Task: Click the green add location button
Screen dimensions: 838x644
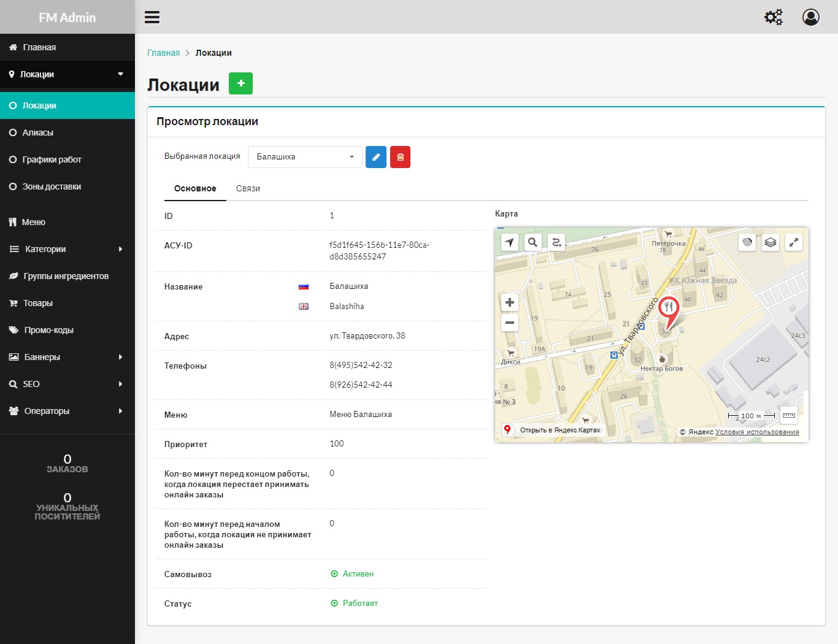Action: tap(240, 83)
